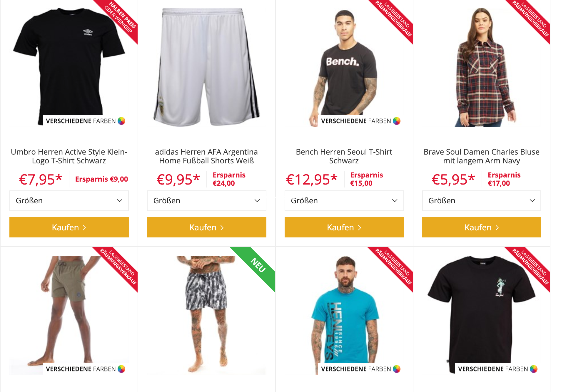The width and height of the screenshot is (561, 392).
Task: Open Brave Soul Damen Charles Bluse link
Action: (x=482, y=156)
